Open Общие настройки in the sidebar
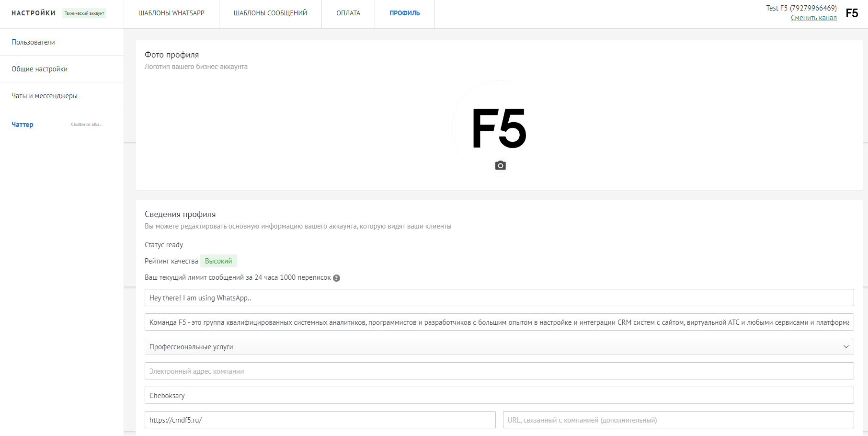The width and height of the screenshot is (868, 436). pyautogui.click(x=62, y=69)
